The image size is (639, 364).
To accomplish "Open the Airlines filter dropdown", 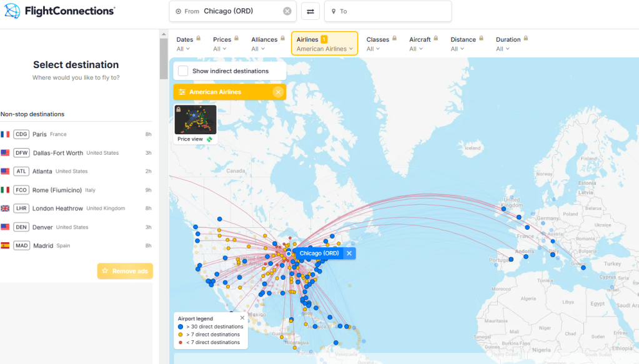I will click(x=324, y=44).
